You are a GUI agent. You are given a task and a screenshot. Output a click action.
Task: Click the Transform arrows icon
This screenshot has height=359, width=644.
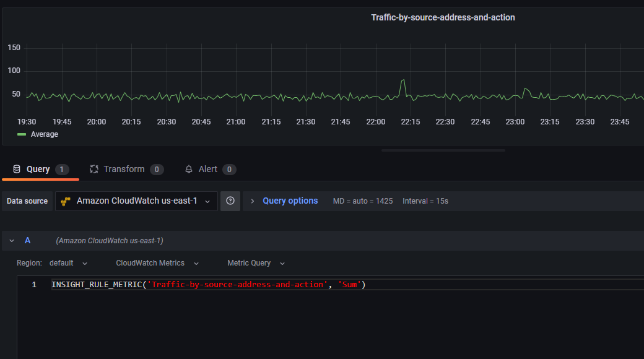click(94, 168)
